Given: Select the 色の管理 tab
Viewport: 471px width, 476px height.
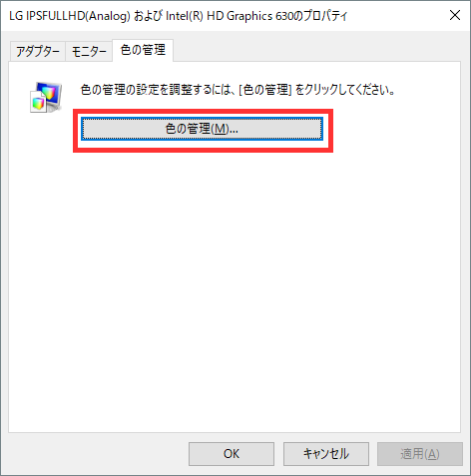Looking at the screenshot, I should (x=143, y=50).
